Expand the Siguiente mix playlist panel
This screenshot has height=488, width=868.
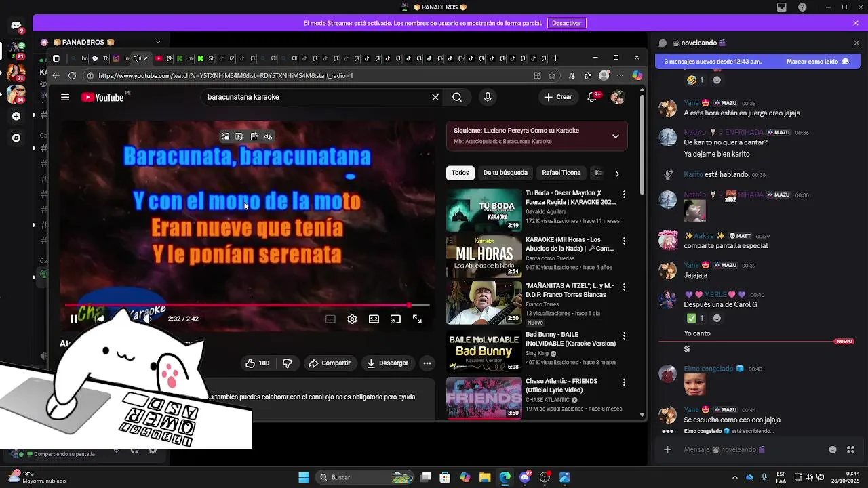tap(615, 136)
